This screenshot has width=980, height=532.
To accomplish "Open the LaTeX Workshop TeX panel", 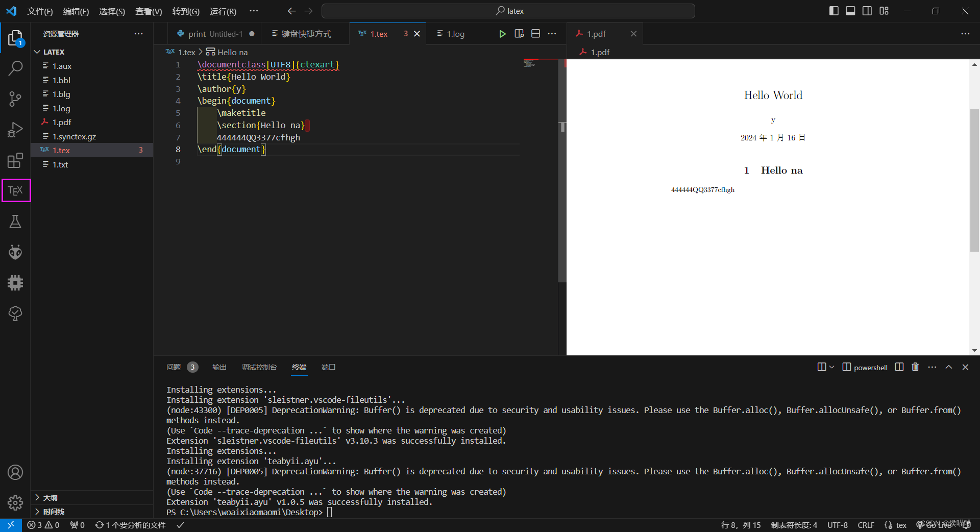I will [15, 190].
